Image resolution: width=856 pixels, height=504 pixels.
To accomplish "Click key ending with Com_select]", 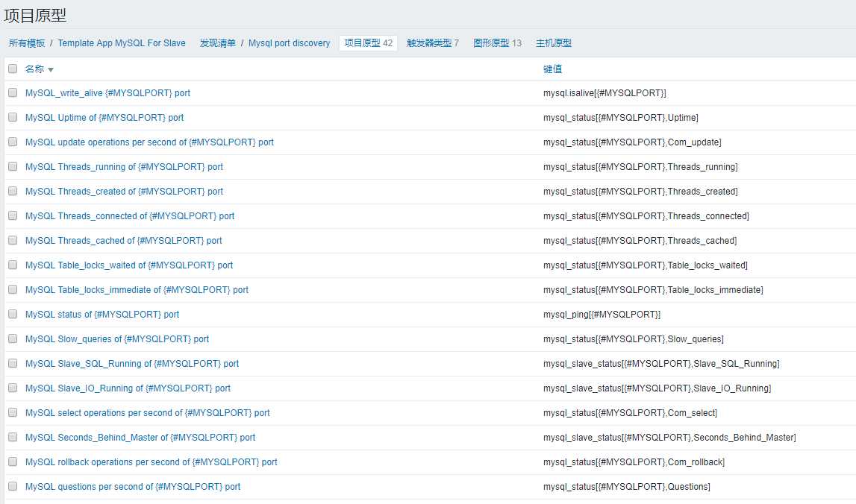I will [x=630, y=413].
